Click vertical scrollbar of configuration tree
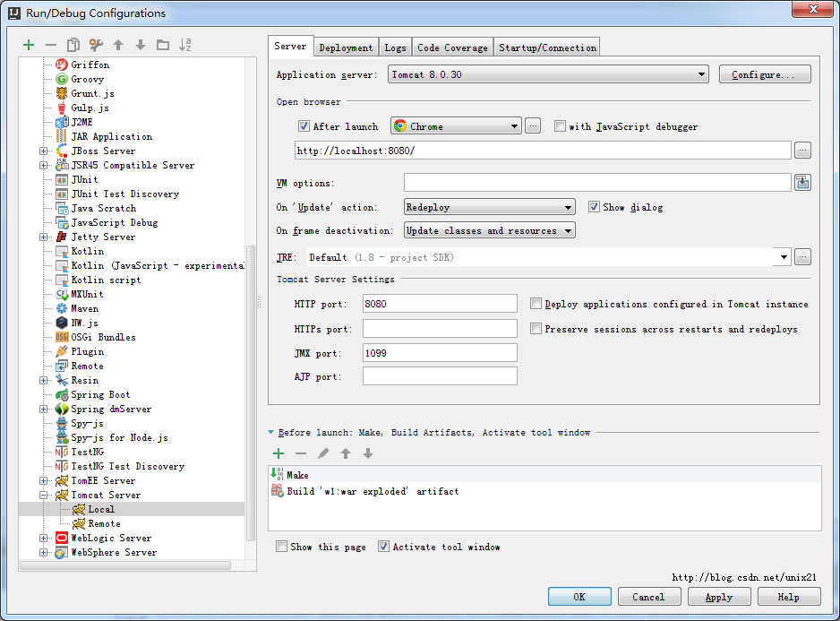Screen dimensions: 840x621 pos(250,392)
